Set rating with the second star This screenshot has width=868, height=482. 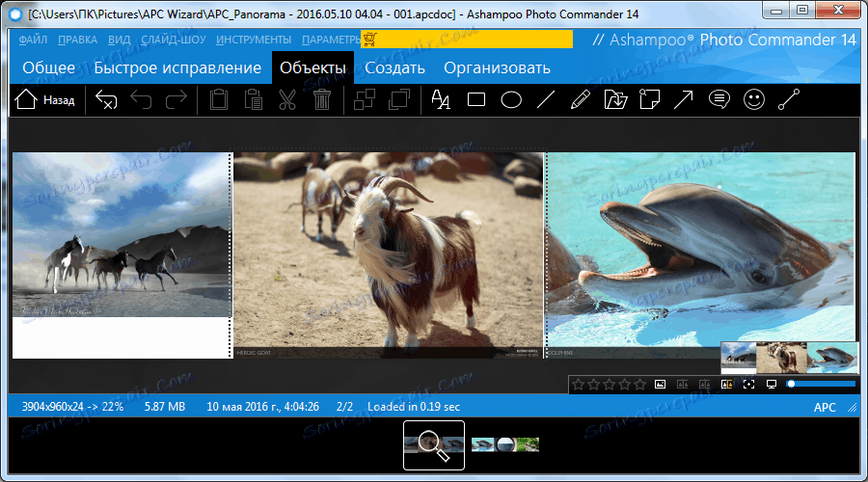click(x=594, y=384)
